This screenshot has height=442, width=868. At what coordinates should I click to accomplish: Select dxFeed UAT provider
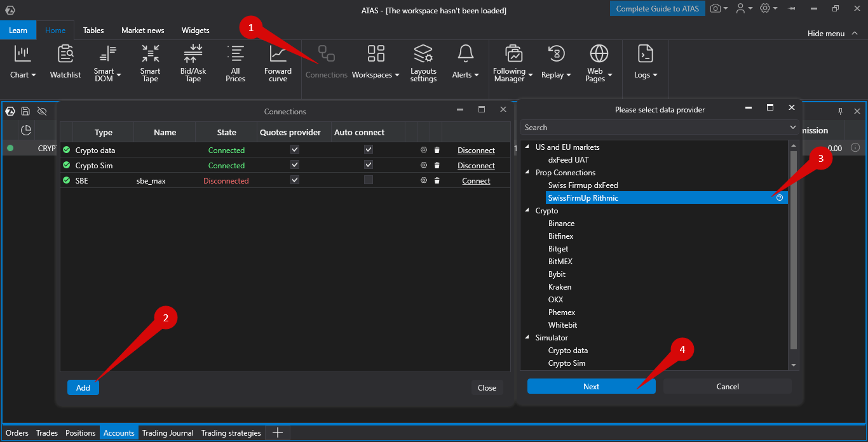[x=568, y=159]
